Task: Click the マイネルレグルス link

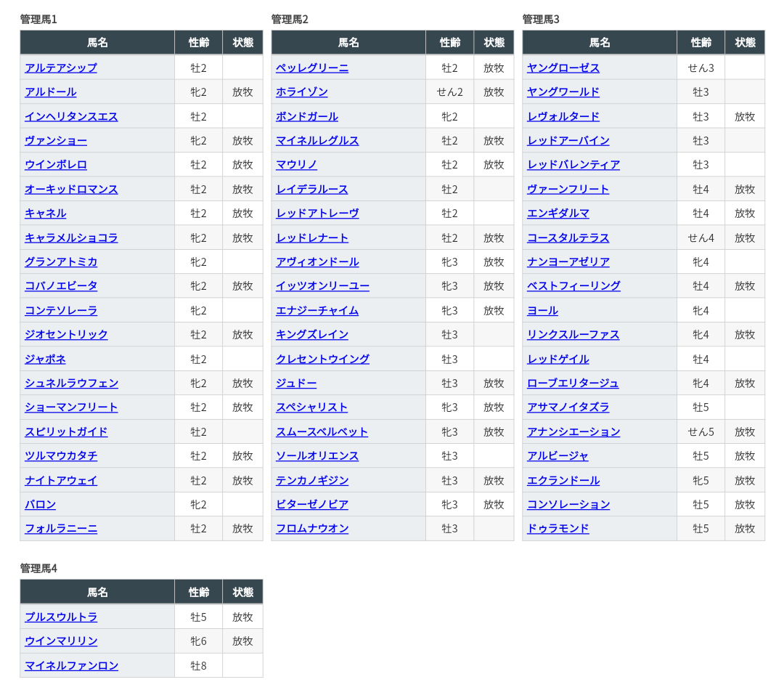Action: [x=317, y=140]
